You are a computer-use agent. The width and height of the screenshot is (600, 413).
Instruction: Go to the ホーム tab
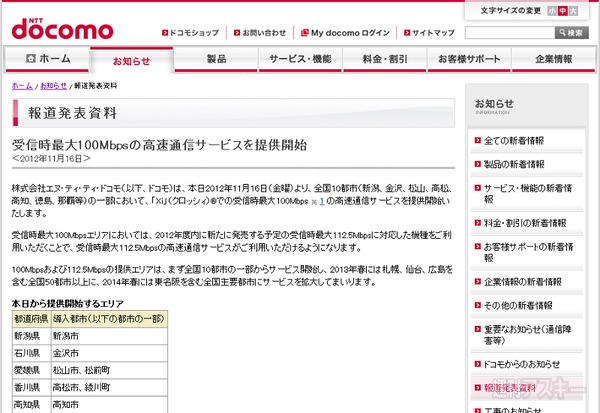pos(48,59)
